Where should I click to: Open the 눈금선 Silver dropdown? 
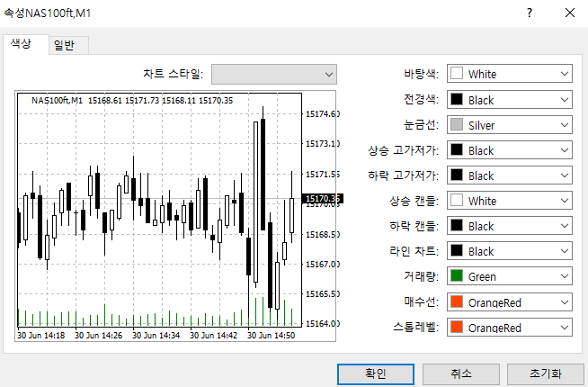(509, 125)
